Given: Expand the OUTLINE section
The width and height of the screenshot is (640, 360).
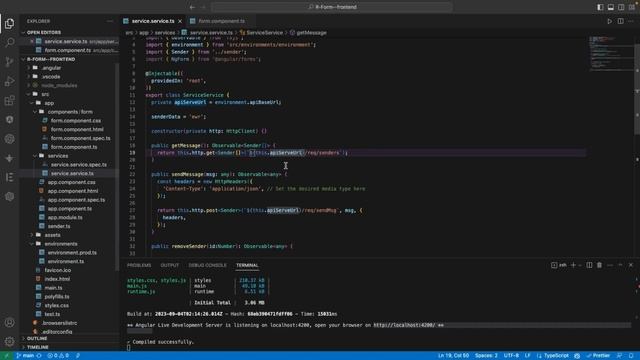Looking at the screenshot, I should 37,338.
